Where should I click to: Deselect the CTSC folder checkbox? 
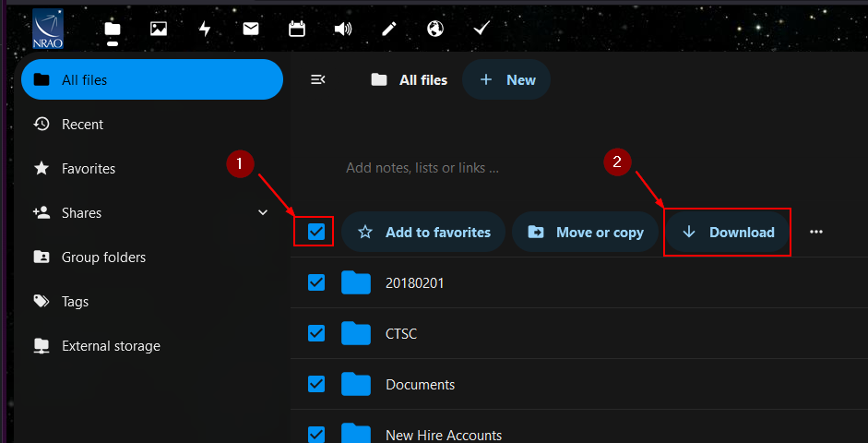316,333
